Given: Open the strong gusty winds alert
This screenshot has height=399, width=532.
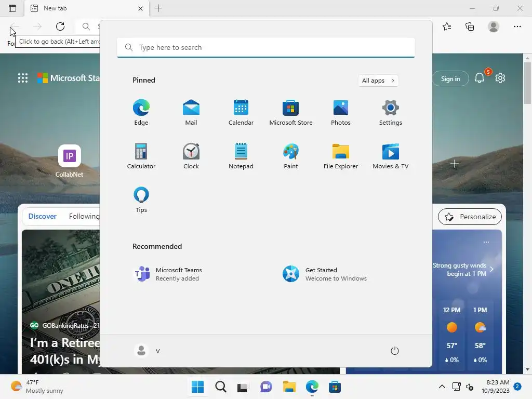Looking at the screenshot, I should (x=463, y=270).
